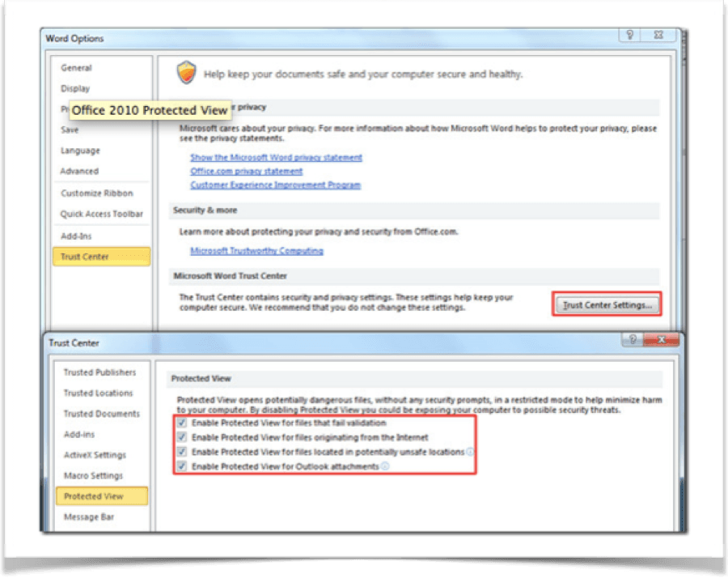Follow the Office.com privacy statement link
This screenshot has height=578, width=728.
point(247,172)
